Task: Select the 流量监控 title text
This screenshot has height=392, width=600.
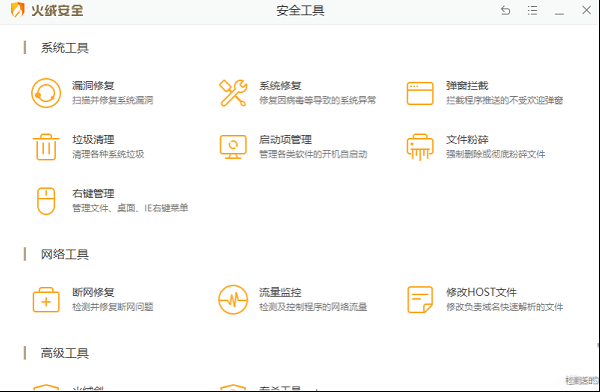Action: (280, 292)
